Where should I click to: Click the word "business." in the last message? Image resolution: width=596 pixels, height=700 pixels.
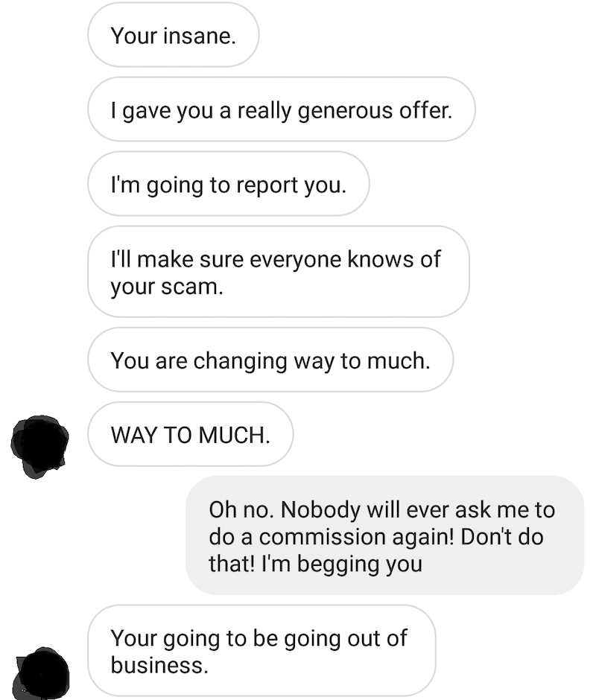click(x=159, y=665)
